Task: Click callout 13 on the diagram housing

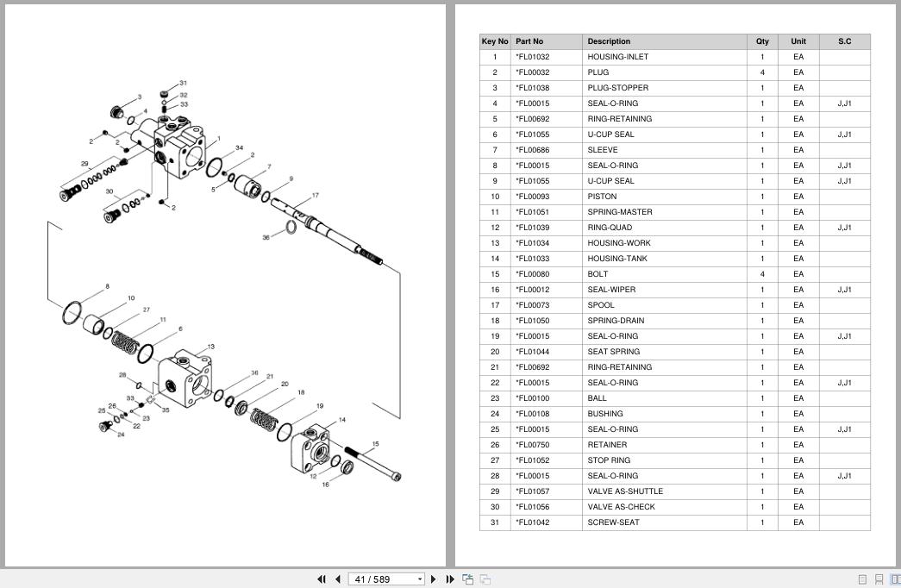Action: (x=211, y=347)
